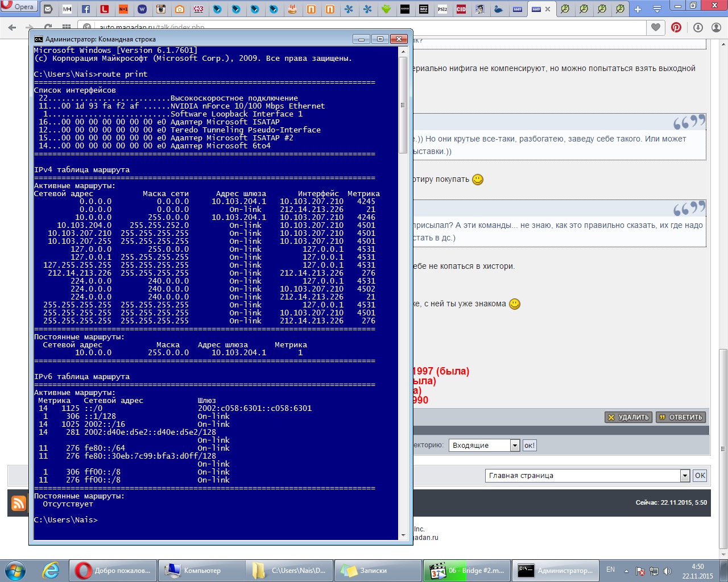Open the Opera downloads icon

pos(698,27)
